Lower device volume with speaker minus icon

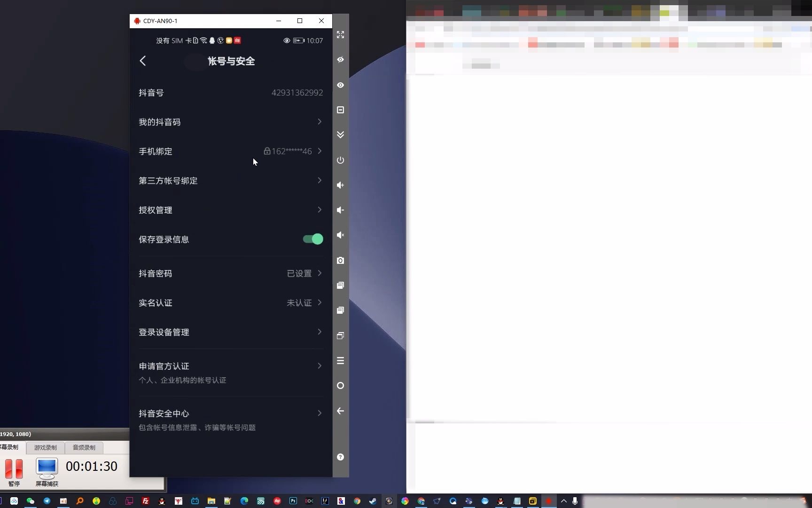point(341,210)
